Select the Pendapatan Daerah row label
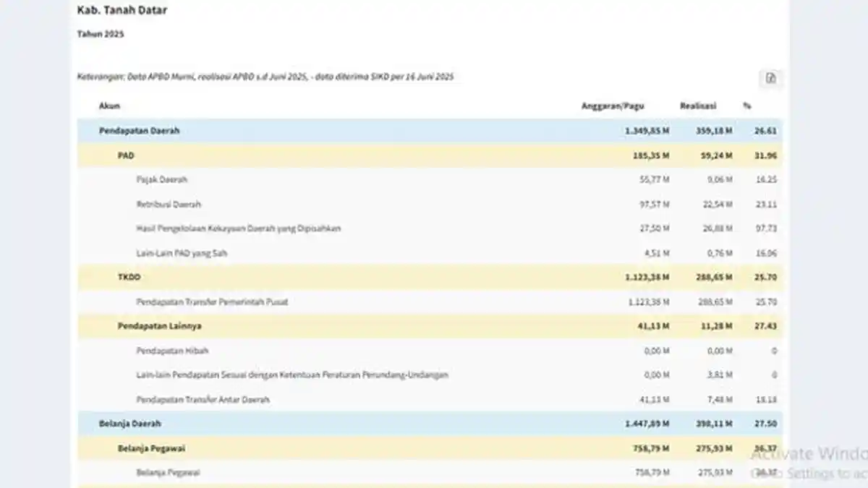The width and height of the screenshot is (868, 488). tap(140, 131)
